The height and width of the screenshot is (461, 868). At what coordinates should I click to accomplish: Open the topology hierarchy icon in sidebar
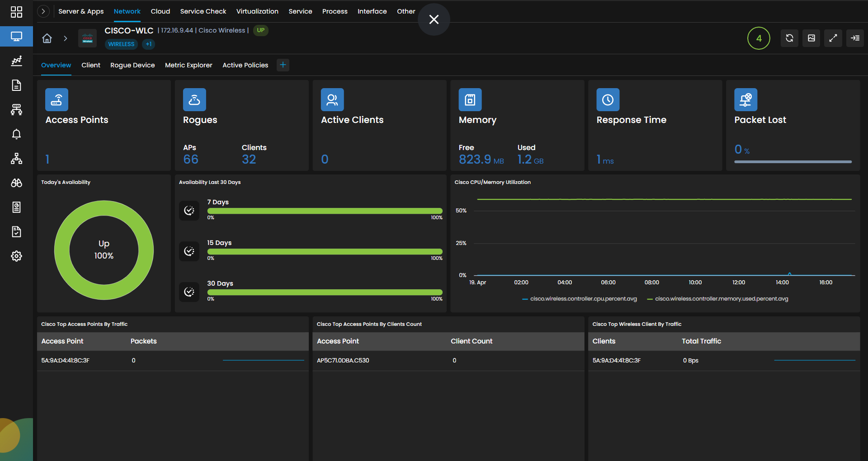(x=16, y=158)
